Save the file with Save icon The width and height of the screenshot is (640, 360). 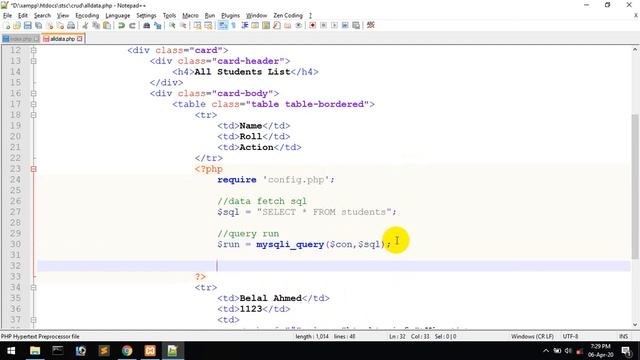(x=27, y=25)
